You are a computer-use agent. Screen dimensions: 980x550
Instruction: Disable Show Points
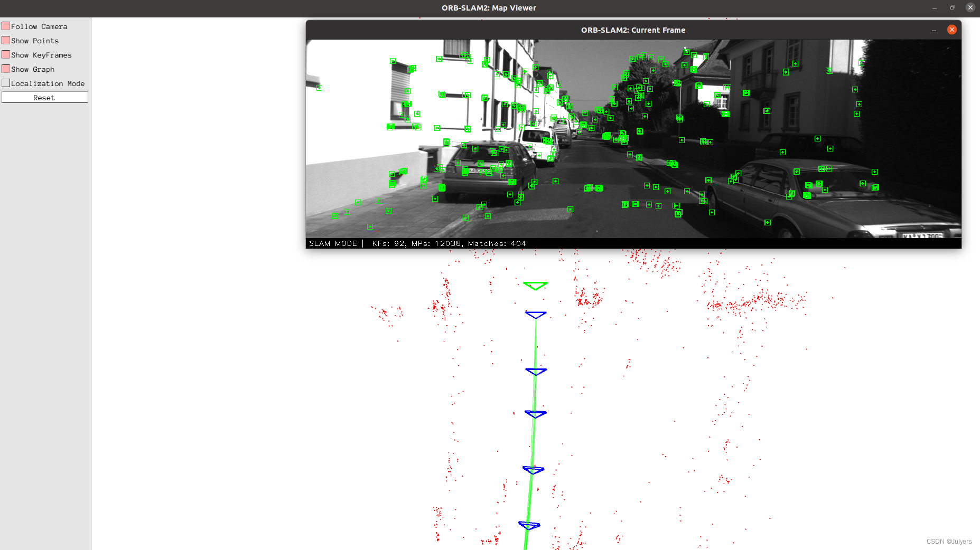(6, 40)
